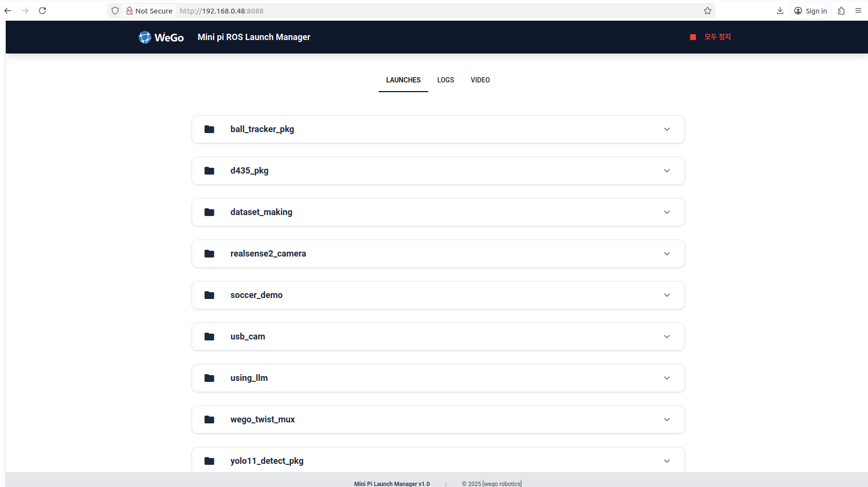Image resolution: width=868 pixels, height=487 pixels.
Task: Open the browser downloads icon
Action: [x=780, y=11]
